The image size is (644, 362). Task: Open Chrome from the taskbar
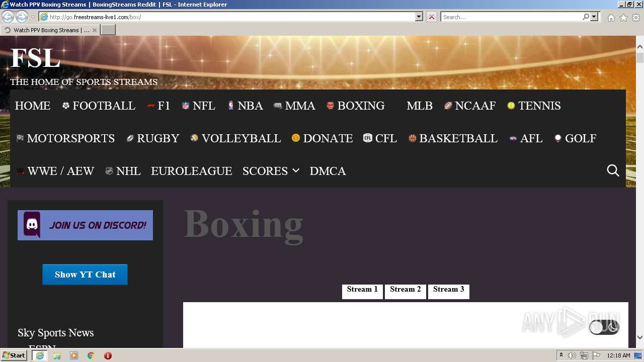point(91,355)
